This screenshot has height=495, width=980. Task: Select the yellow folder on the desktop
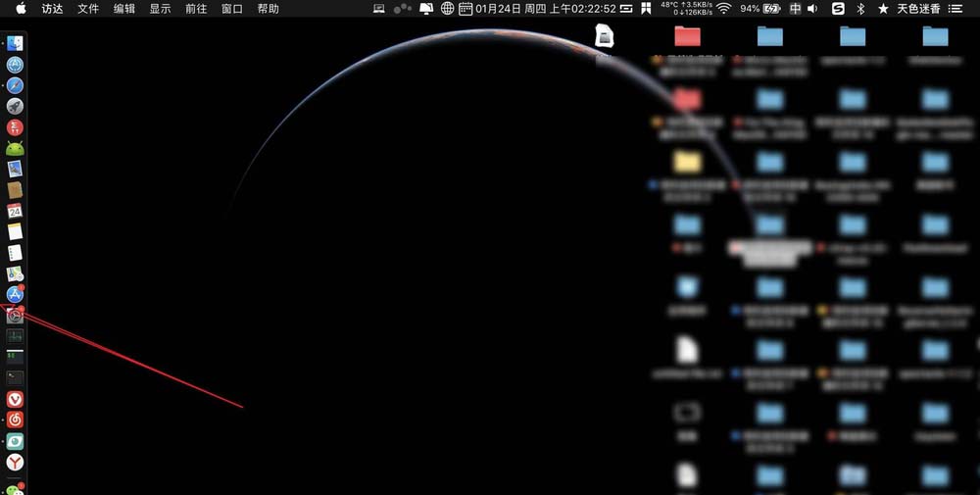coord(688,162)
